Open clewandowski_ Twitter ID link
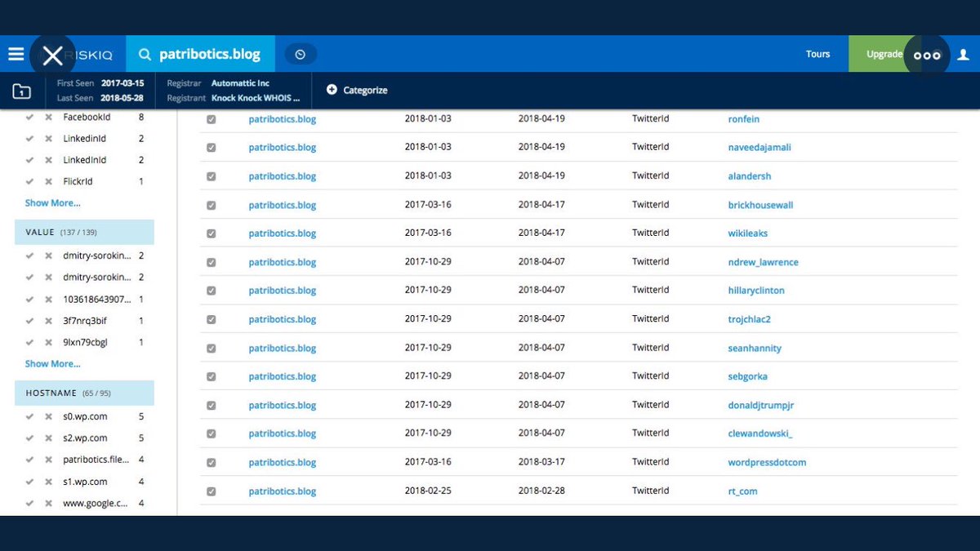Image resolution: width=980 pixels, height=551 pixels. 760,433
